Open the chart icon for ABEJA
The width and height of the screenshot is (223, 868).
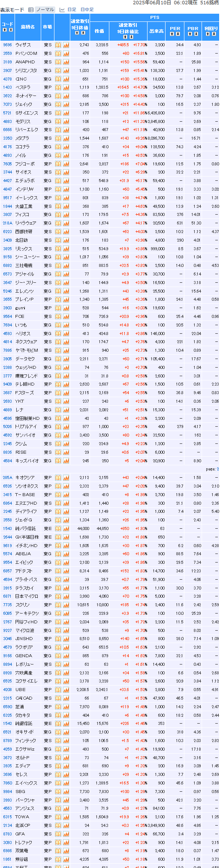66,554
